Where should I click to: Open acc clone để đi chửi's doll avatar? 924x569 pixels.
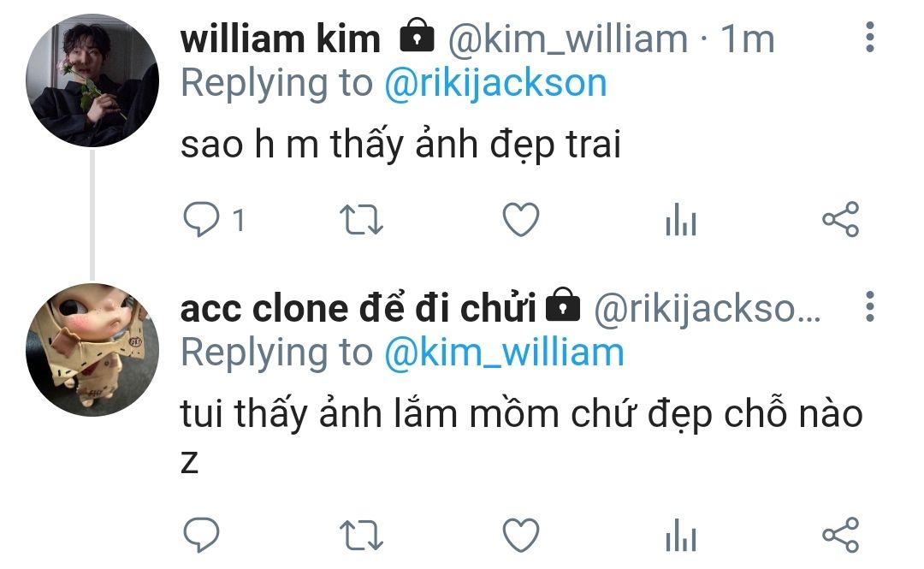(x=92, y=350)
